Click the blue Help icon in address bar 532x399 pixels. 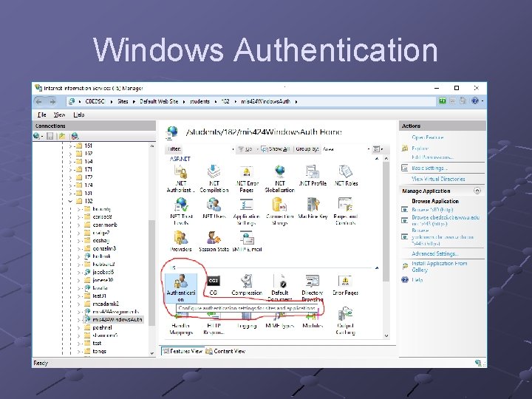(475, 100)
